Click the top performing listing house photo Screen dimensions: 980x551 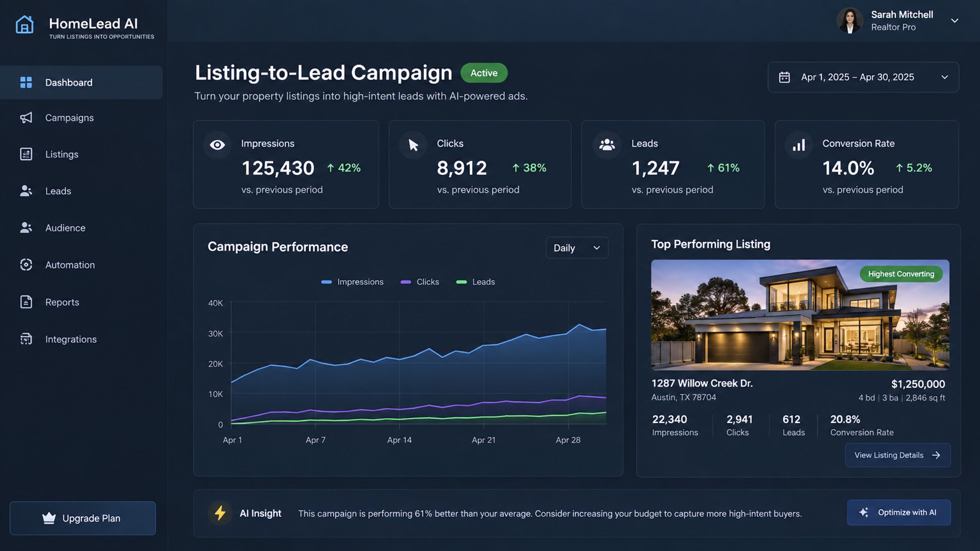(x=800, y=315)
